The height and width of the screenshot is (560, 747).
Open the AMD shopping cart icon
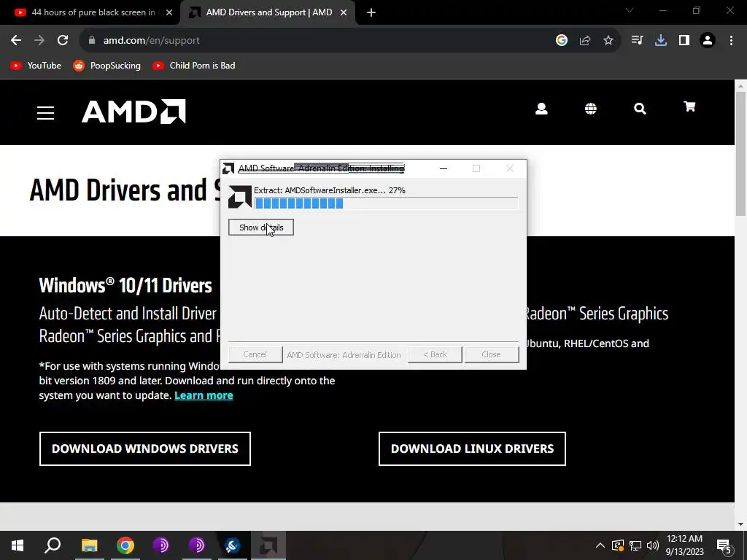(689, 106)
